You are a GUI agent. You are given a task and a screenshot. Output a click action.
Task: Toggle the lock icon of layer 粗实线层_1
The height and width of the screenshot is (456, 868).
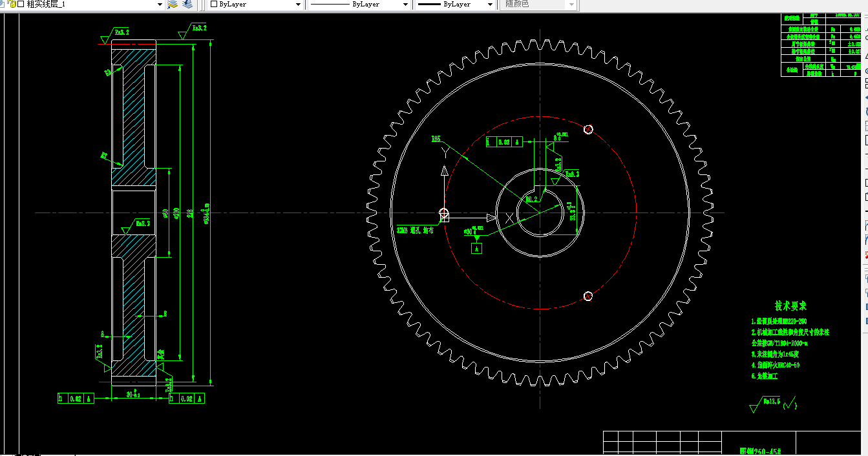click(12, 4)
